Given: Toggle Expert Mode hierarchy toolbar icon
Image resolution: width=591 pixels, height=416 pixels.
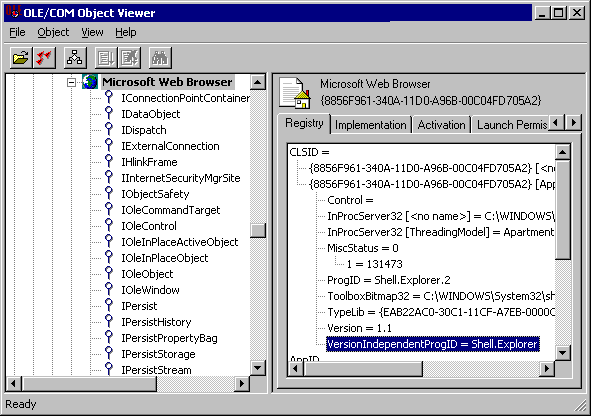Looking at the screenshot, I should click(x=75, y=58).
